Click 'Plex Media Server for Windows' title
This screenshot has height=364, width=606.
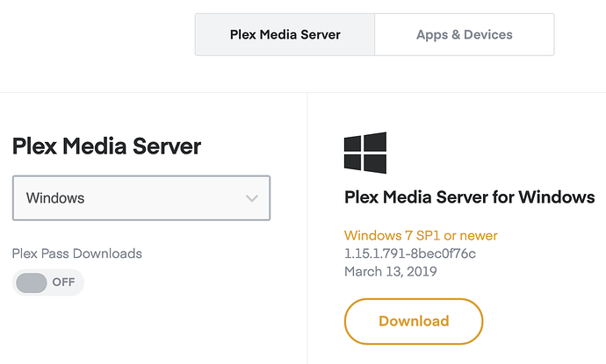click(x=470, y=196)
